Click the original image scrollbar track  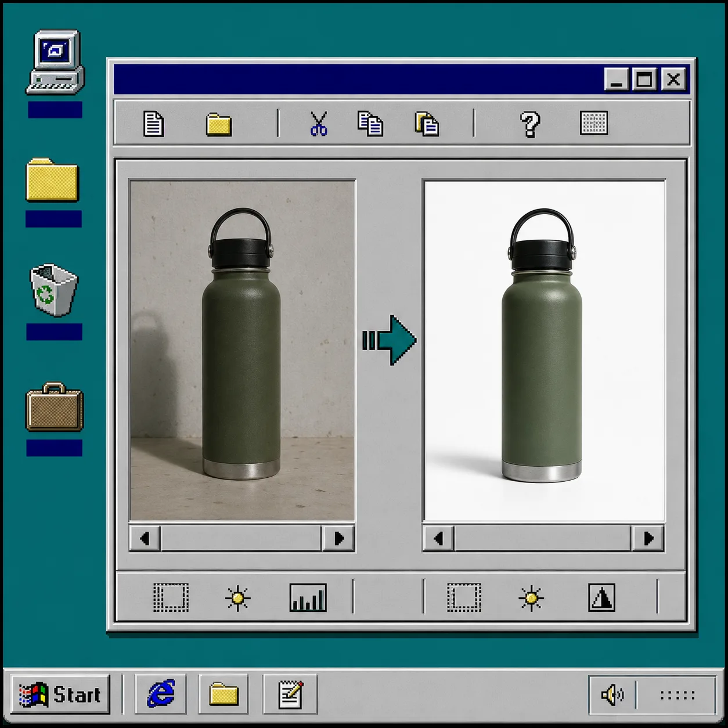[242, 538]
